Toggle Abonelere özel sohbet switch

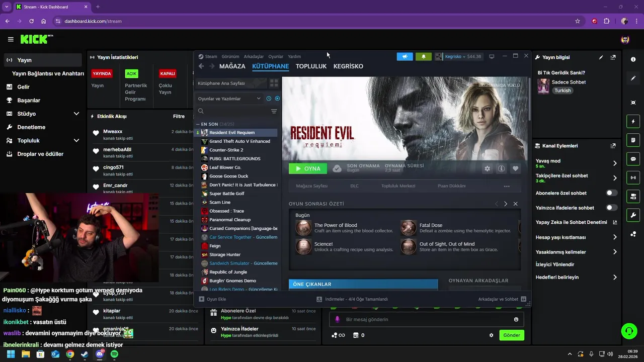click(612, 193)
